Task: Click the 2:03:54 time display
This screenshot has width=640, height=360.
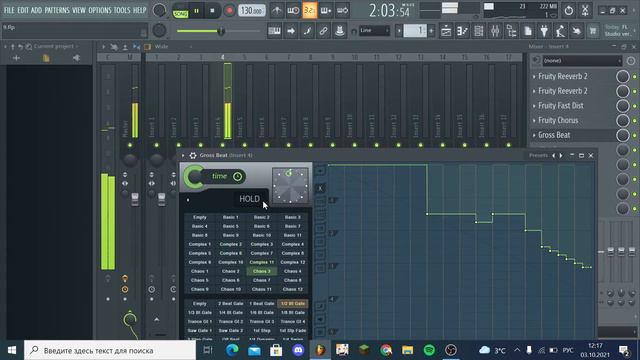Action: pos(389,11)
